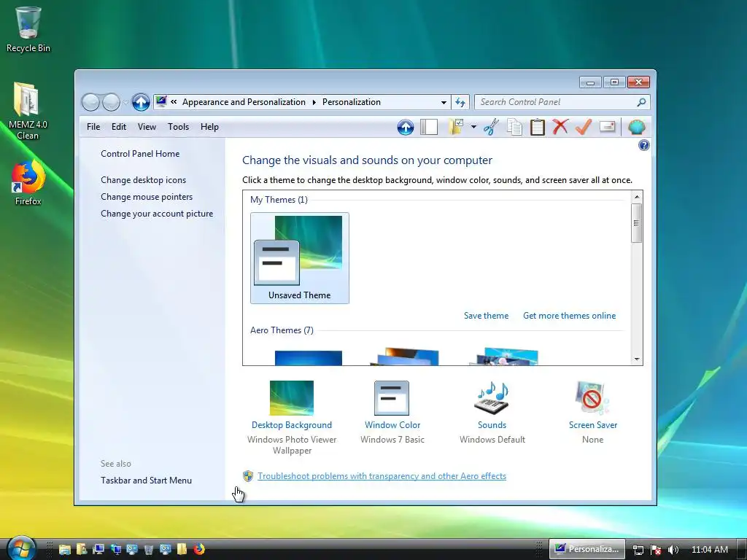Click the red X Delete icon
747x560 pixels.
click(560, 127)
